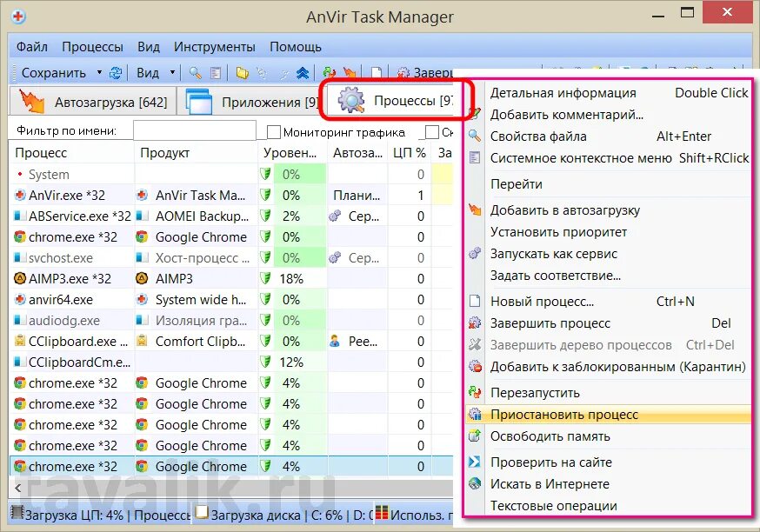Viewport: 760px width, 532px height.
Task: Click the refresh icon next to Сохранить
Action: tap(116, 73)
